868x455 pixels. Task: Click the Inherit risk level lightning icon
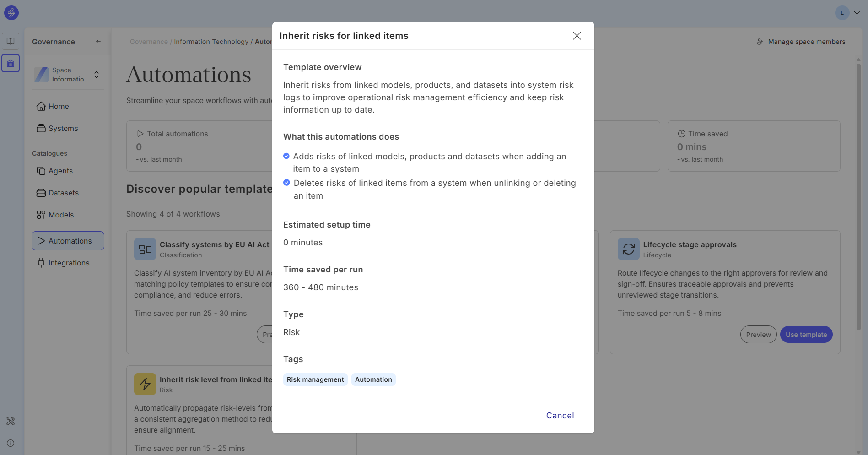point(145,384)
